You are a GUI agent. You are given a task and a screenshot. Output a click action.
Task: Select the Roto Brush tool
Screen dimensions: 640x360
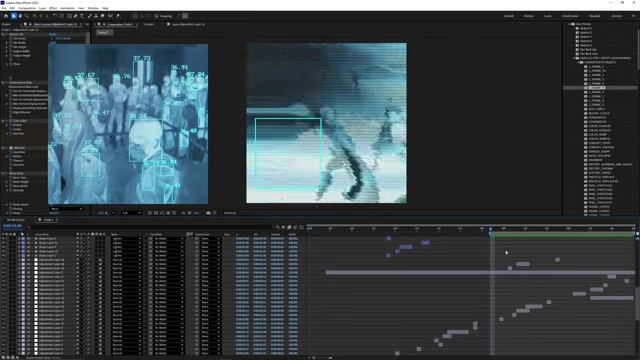coord(110,16)
